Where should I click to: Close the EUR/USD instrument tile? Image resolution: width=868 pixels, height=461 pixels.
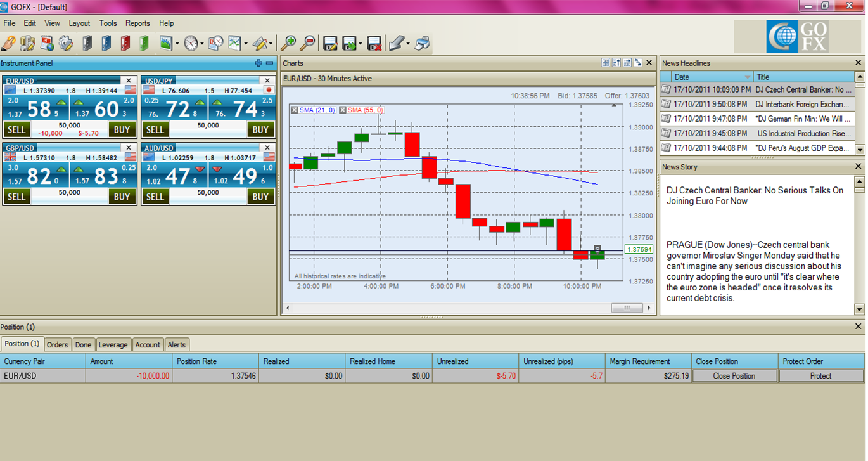tap(129, 81)
